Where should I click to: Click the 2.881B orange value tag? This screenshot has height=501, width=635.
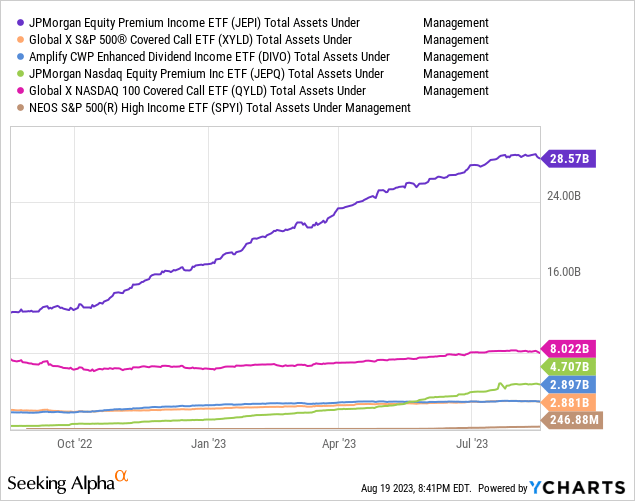tap(567, 402)
